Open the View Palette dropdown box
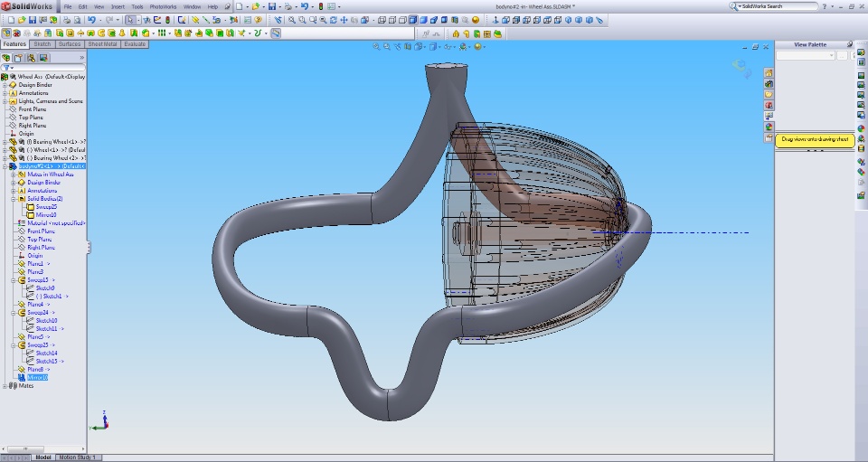868x462 pixels. (806, 55)
